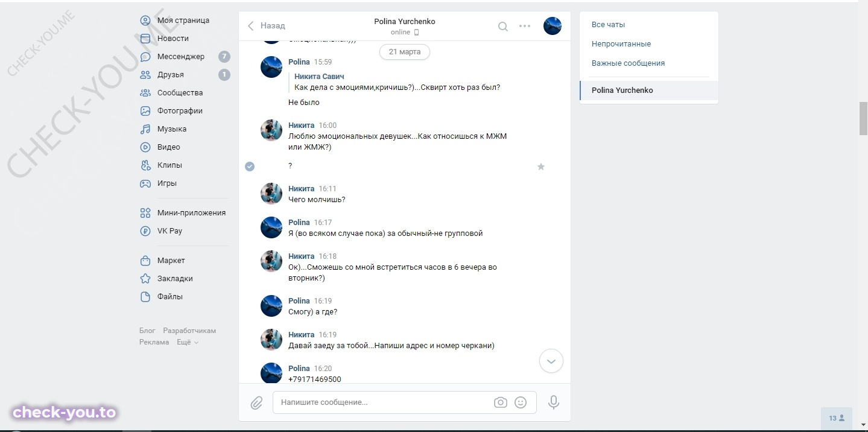Select the Важные сообщения filter
Viewport: 868px width, 432px height.
click(x=628, y=63)
